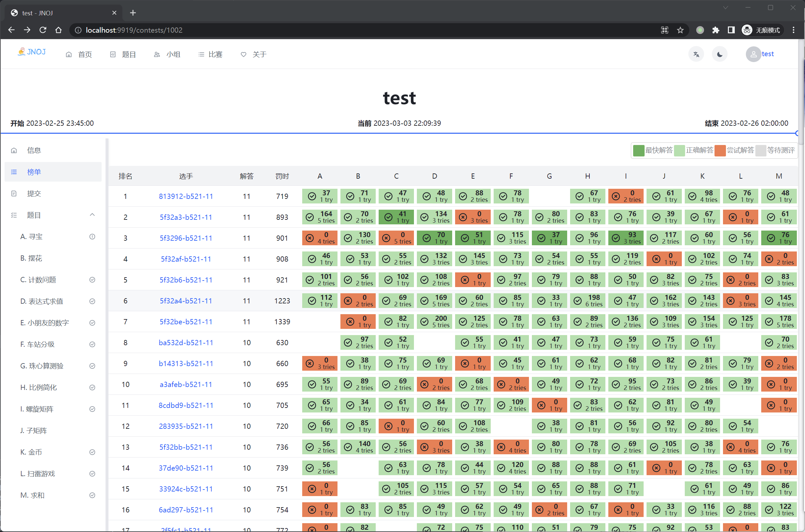The width and height of the screenshot is (805, 532).
Task: Open contestant ba532d-b521-11 profile
Action: [186, 343]
